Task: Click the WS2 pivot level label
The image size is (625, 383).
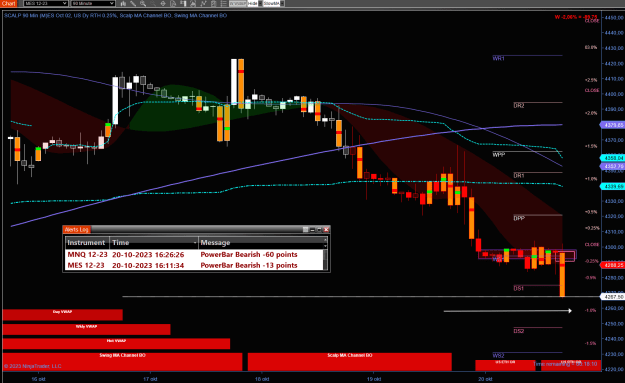Action: [x=498, y=356]
